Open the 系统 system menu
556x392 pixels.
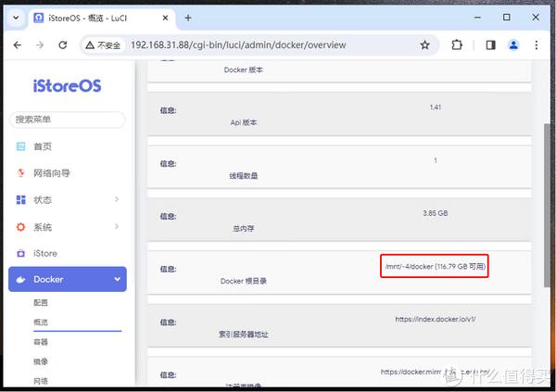(43, 227)
